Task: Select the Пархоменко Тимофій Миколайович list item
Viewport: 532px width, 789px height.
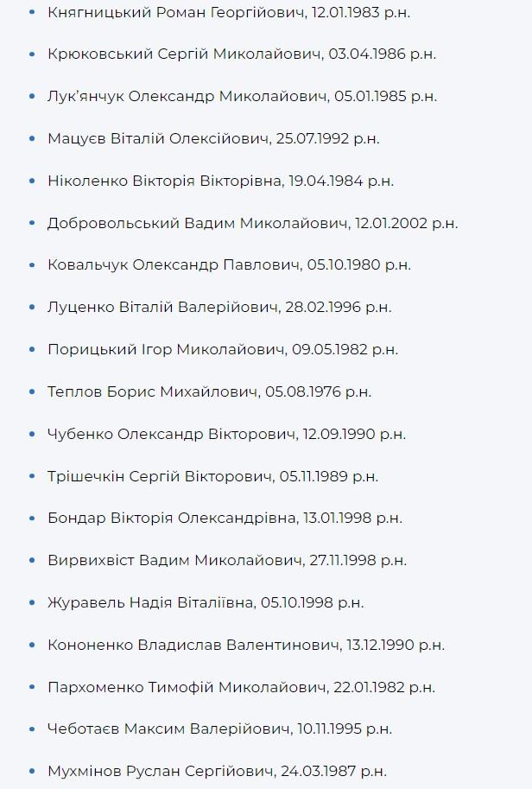Action: pyautogui.click(x=241, y=687)
